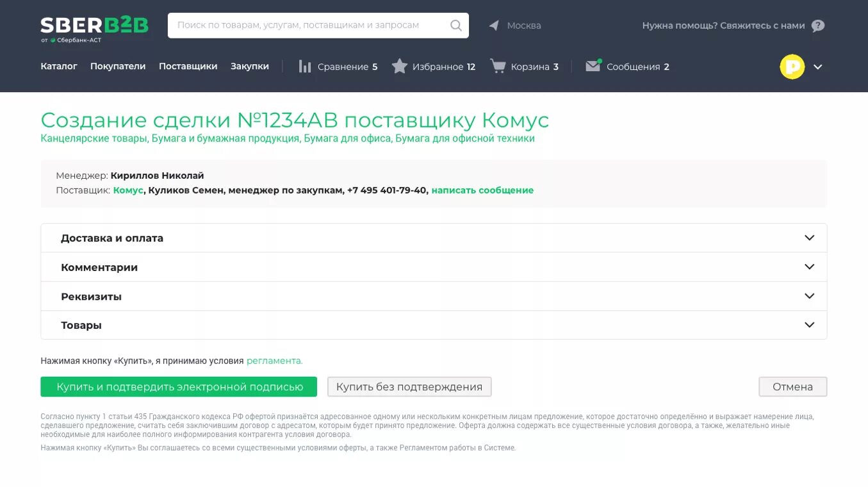Viewport: 868px width, 487px height.
Task: Select the Закупки menu item
Action: point(249,65)
